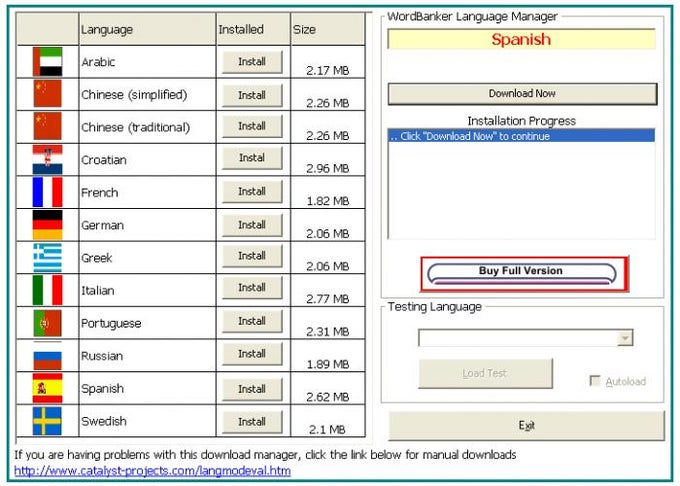The image size is (680, 486).
Task: Select the French name cell
Action: (147, 192)
